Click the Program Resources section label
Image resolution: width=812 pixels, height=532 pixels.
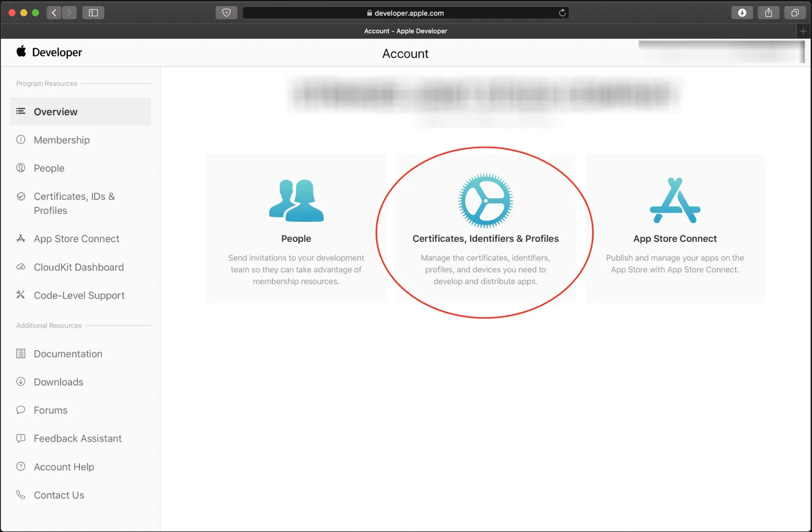[x=47, y=83]
